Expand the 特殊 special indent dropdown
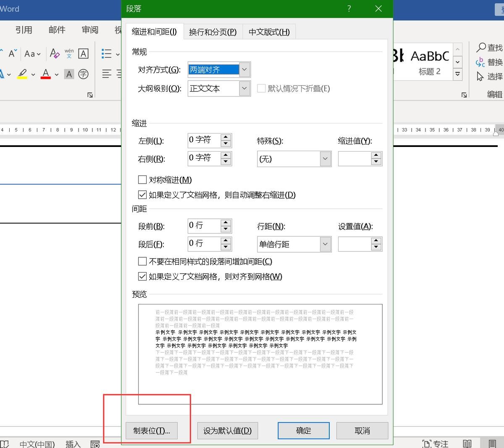The width and height of the screenshot is (504, 448). (x=325, y=159)
